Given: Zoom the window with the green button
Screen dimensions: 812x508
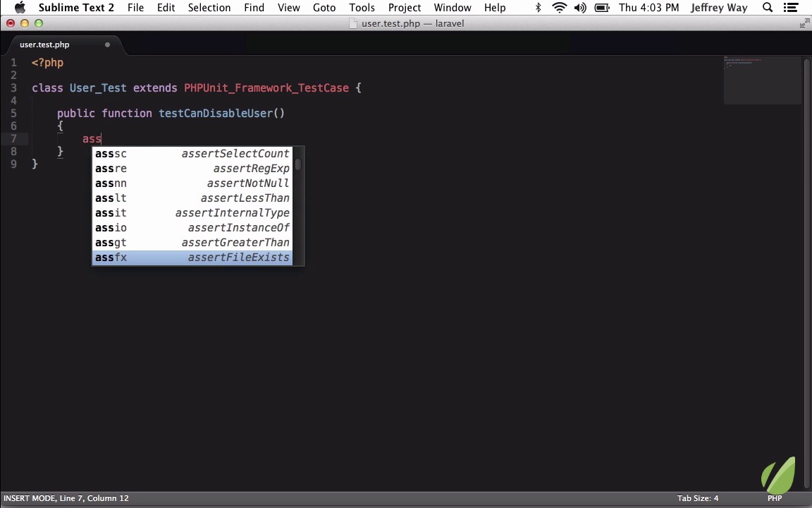Looking at the screenshot, I should [38, 23].
